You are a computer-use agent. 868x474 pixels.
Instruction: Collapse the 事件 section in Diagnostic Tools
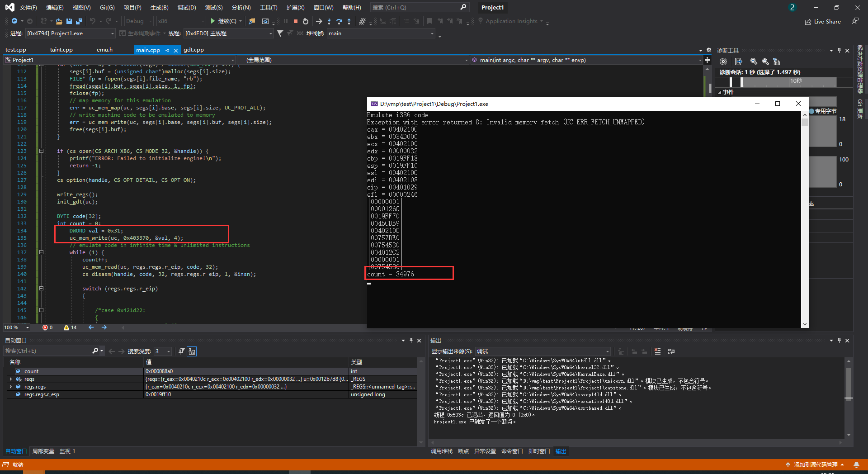coord(720,92)
